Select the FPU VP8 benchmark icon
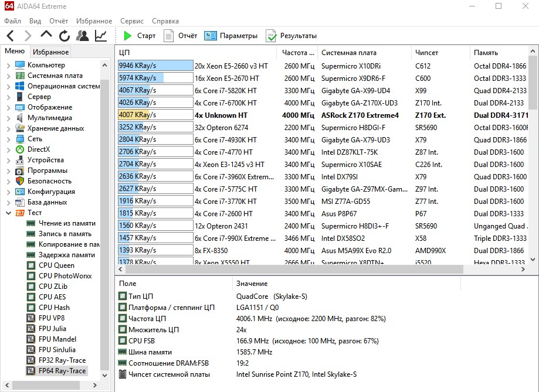Viewport: 539px width, 392px height. 31,318
